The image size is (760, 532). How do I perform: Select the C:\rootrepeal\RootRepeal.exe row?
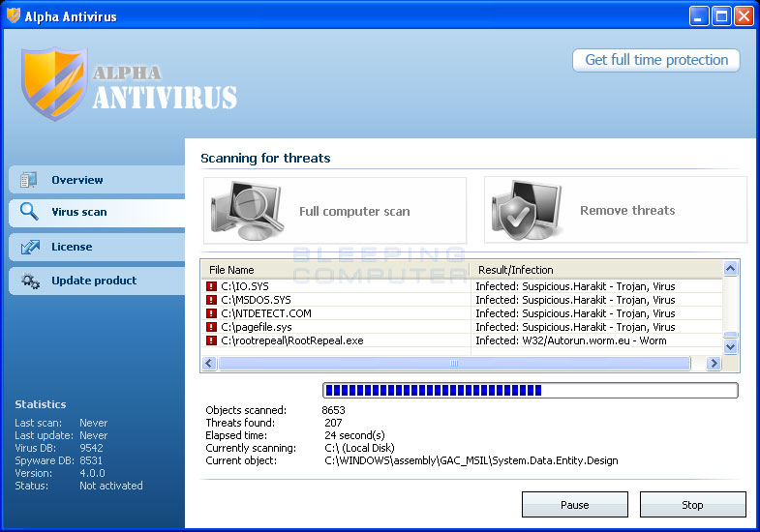[462, 340]
